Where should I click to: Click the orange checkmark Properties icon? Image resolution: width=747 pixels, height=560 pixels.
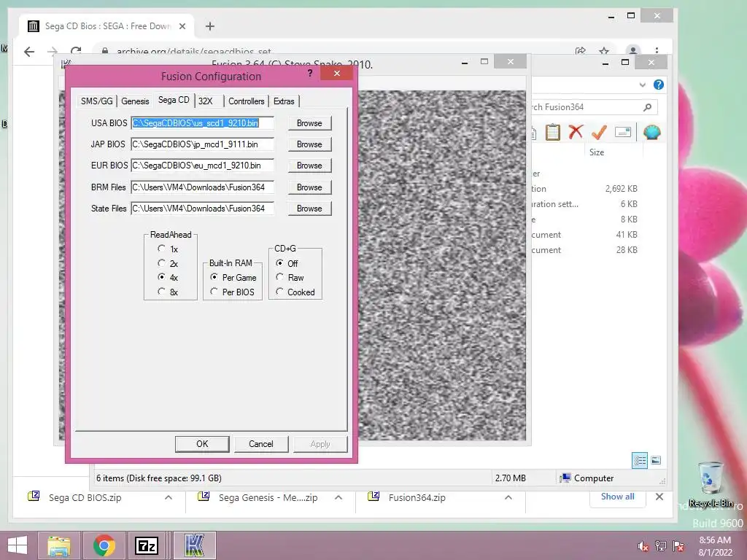pos(599,132)
